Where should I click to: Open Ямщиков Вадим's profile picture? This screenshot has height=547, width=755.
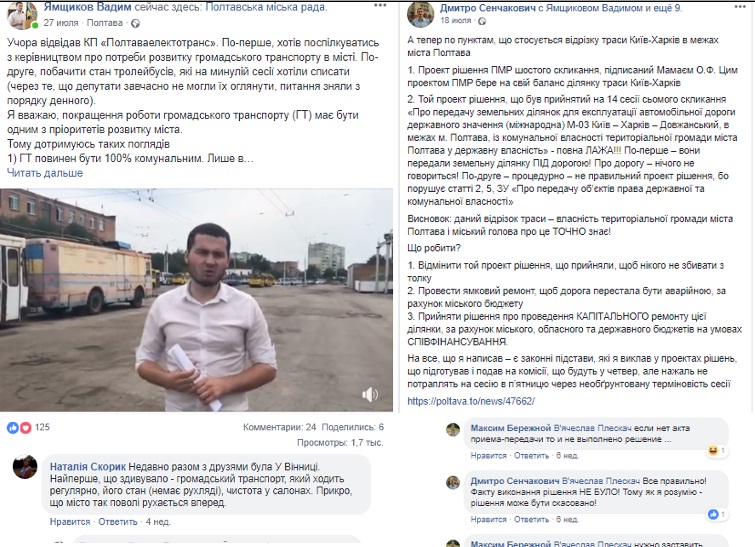[x=22, y=15]
